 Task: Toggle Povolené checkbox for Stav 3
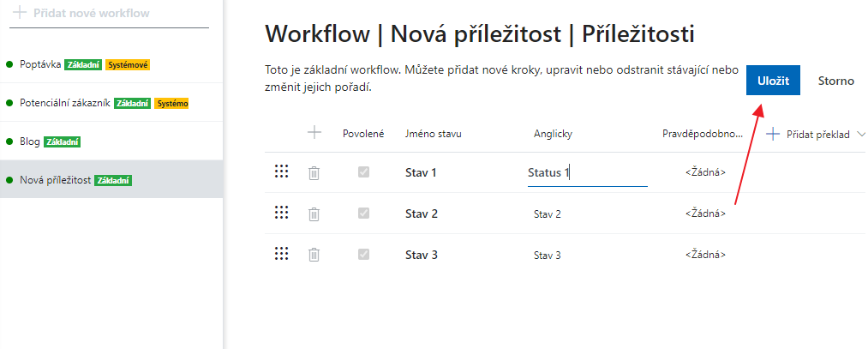click(x=363, y=255)
